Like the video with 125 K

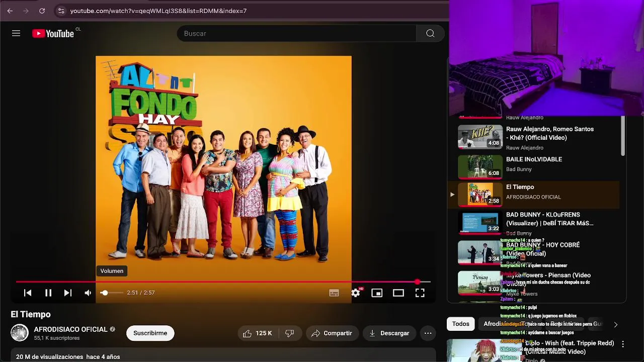coord(258,333)
